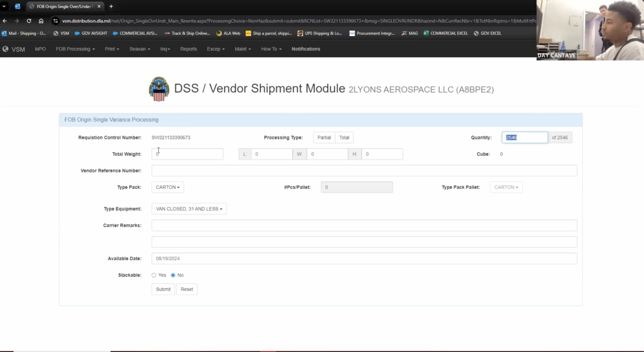Open the Notifications menu

coord(305,49)
